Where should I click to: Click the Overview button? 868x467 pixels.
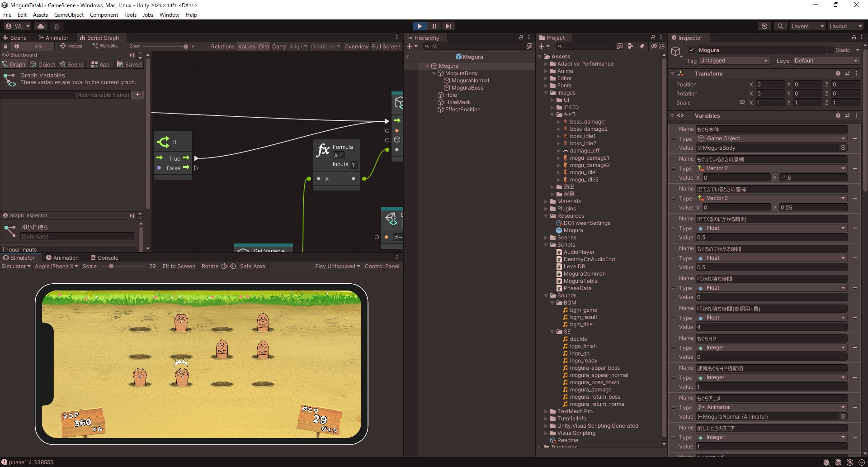pyautogui.click(x=356, y=46)
